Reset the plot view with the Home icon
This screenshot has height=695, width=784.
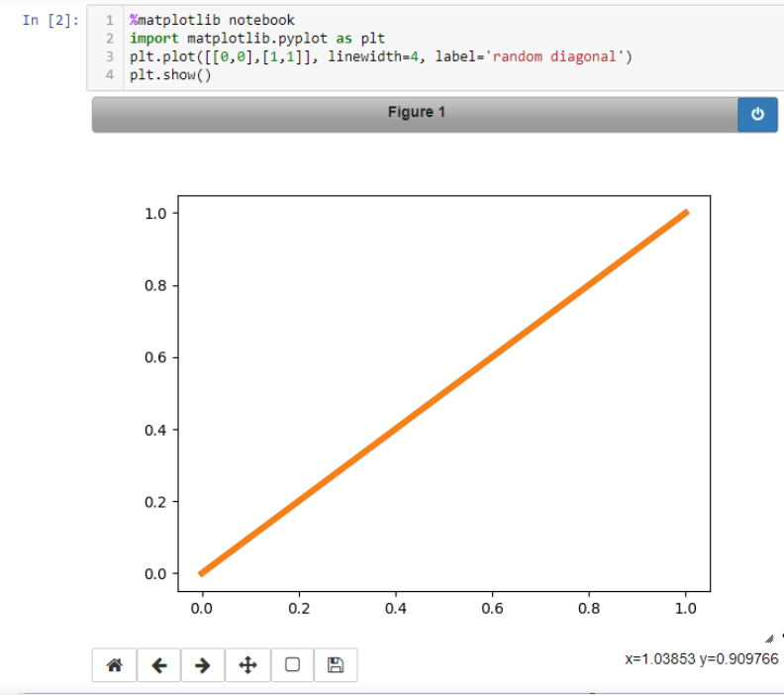114,665
